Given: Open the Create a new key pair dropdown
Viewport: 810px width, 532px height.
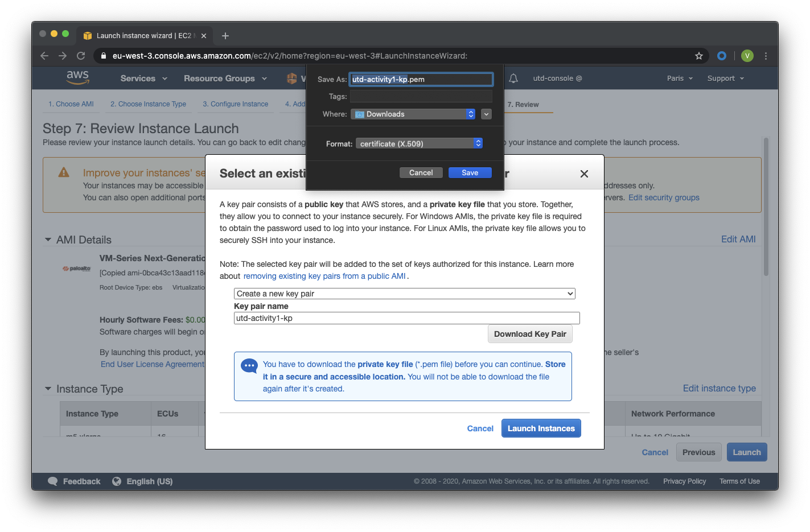Looking at the screenshot, I should (405, 294).
